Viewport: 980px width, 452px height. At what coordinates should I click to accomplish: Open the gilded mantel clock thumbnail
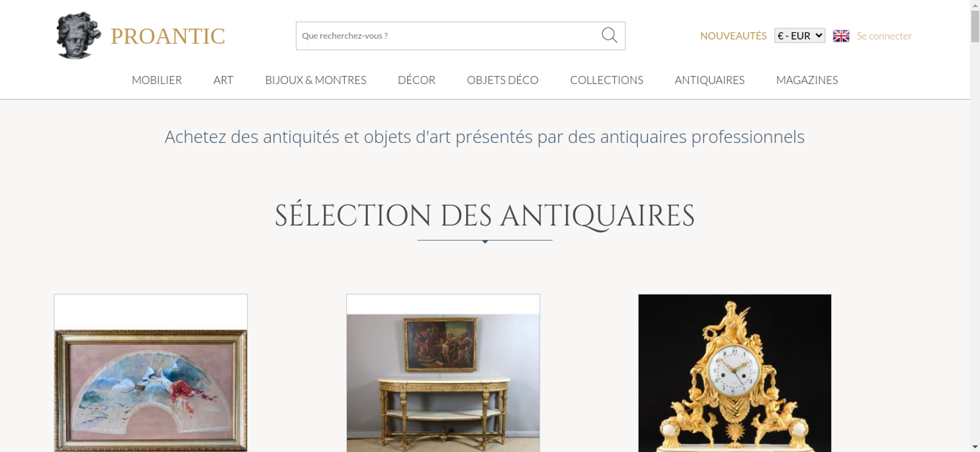coord(735,373)
